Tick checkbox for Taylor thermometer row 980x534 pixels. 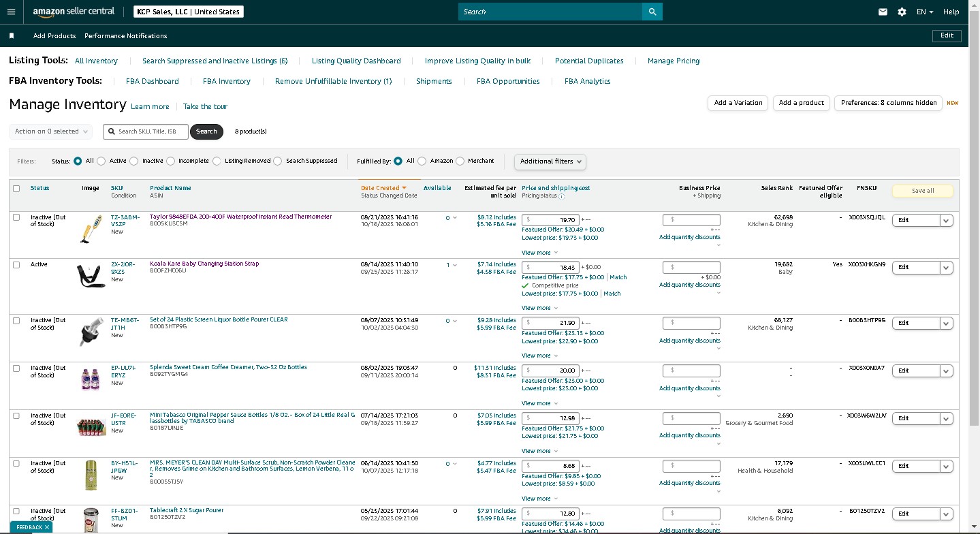[x=16, y=217]
